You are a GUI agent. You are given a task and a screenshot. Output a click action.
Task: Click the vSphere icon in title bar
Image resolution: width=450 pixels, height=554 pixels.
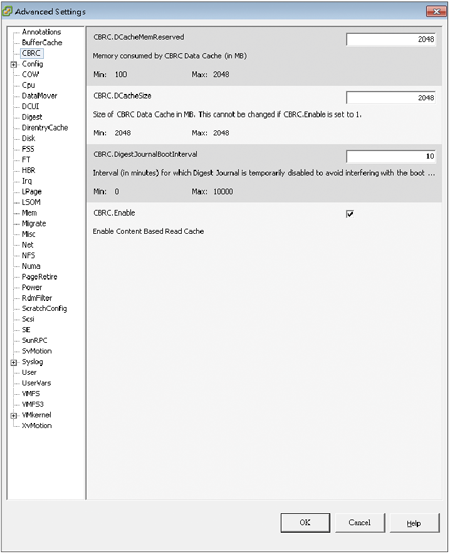pyautogui.click(x=7, y=11)
